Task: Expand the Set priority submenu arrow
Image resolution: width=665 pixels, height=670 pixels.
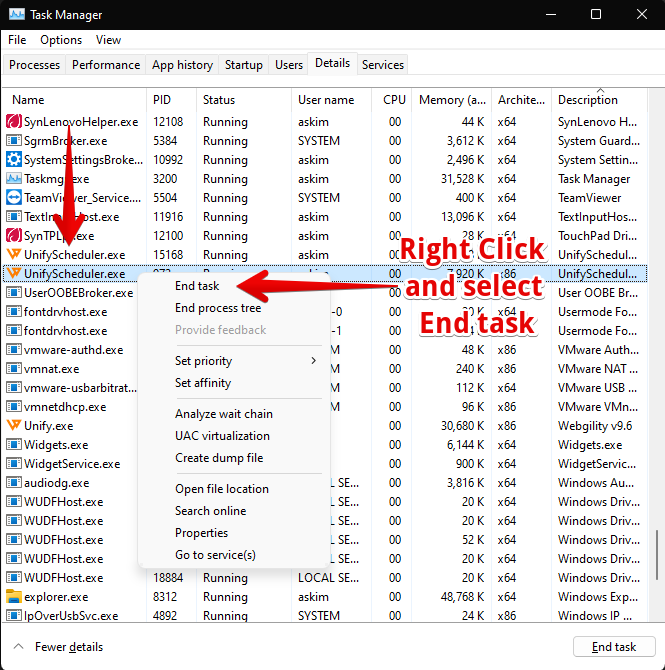Action: click(314, 361)
